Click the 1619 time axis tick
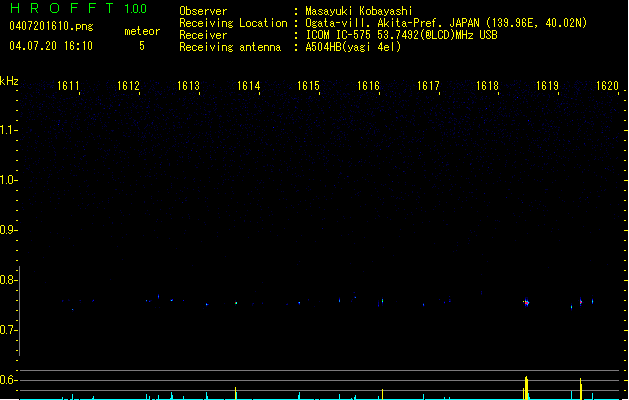629x400 pixels. point(548,86)
